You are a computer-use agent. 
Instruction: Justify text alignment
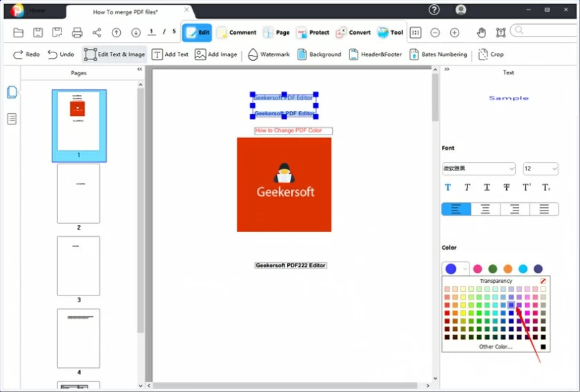tap(544, 209)
